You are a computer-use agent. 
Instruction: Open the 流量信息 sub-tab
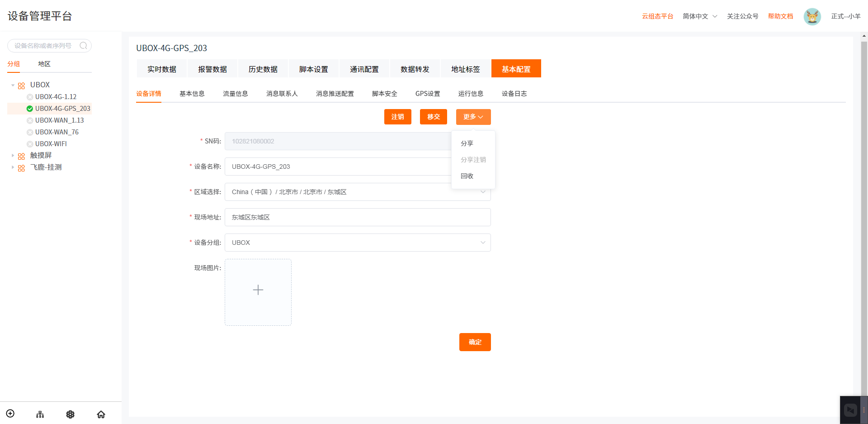pos(236,94)
